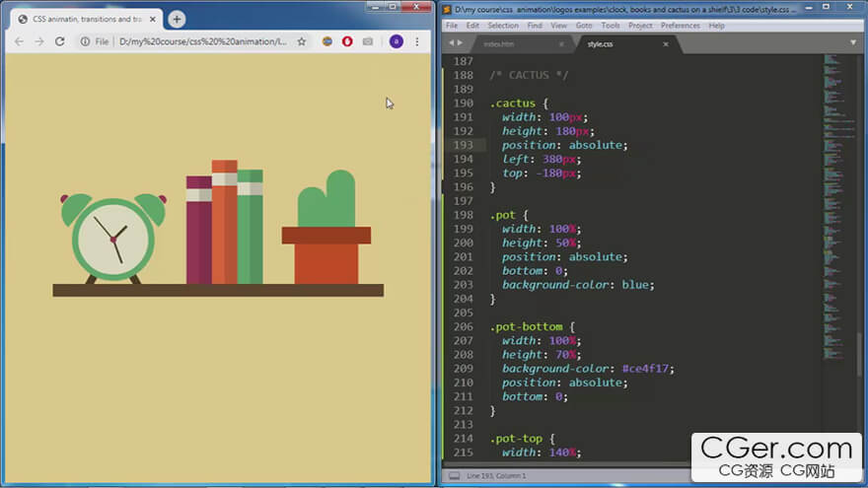This screenshot has height=488, width=868.
Task: Bookmark this page with the star icon
Action: click(302, 41)
